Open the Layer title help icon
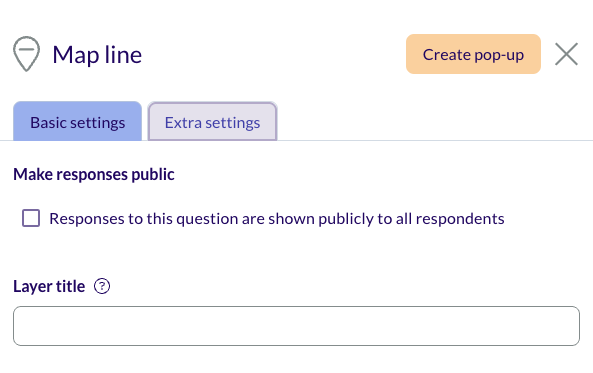Image resolution: width=593 pixels, height=373 pixels. point(102,286)
